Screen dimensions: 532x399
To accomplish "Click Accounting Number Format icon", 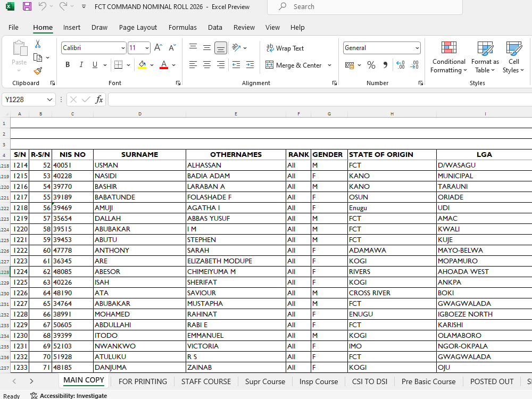I will point(349,65).
